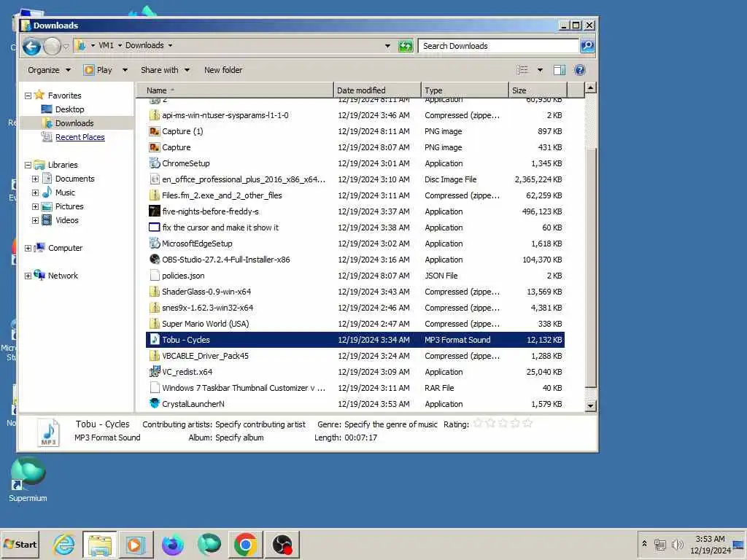Open Internet Explorer from the taskbar
Viewport: 747px width, 560px height.
coord(64,544)
